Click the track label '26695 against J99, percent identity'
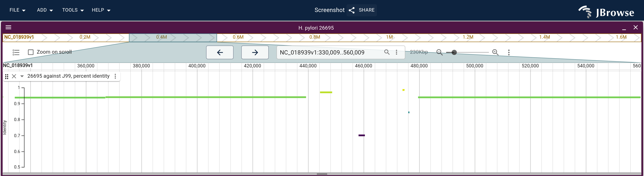The width and height of the screenshot is (644, 176). click(x=68, y=76)
